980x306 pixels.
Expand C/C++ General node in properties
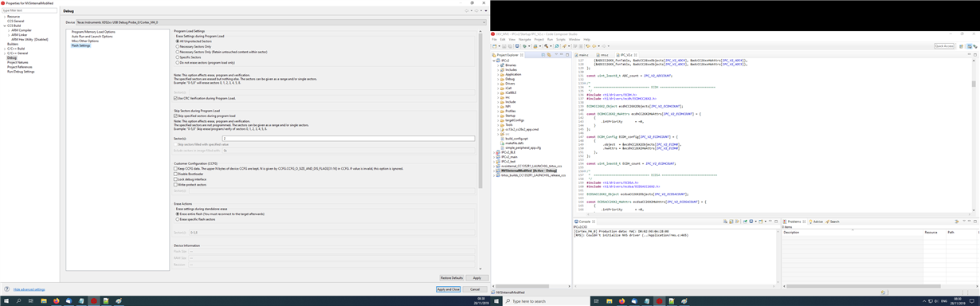click(x=6, y=53)
